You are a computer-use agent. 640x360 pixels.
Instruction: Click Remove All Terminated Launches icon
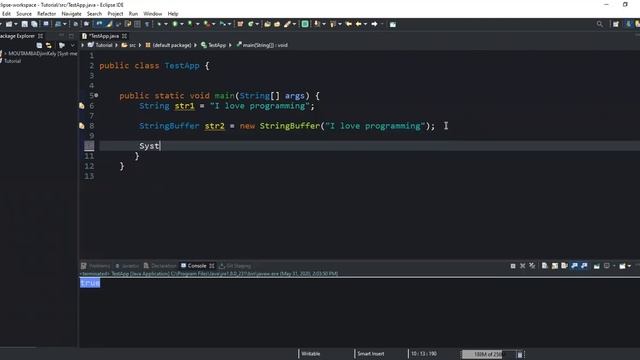pos(532,266)
